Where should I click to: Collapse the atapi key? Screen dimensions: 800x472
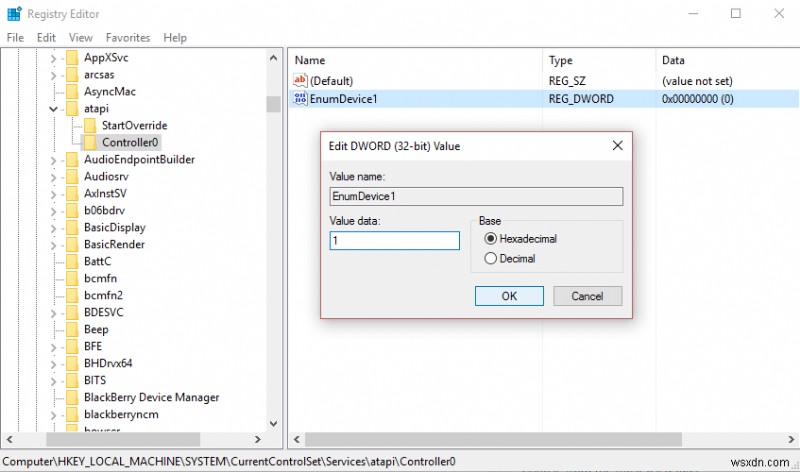[53, 109]
